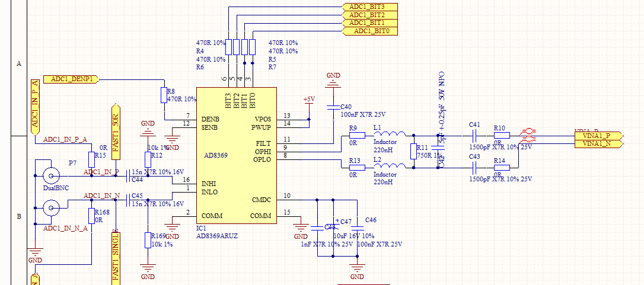Click the FILT pin name
The width and height of the screenshot is (644, 285).
pos(263,143)
